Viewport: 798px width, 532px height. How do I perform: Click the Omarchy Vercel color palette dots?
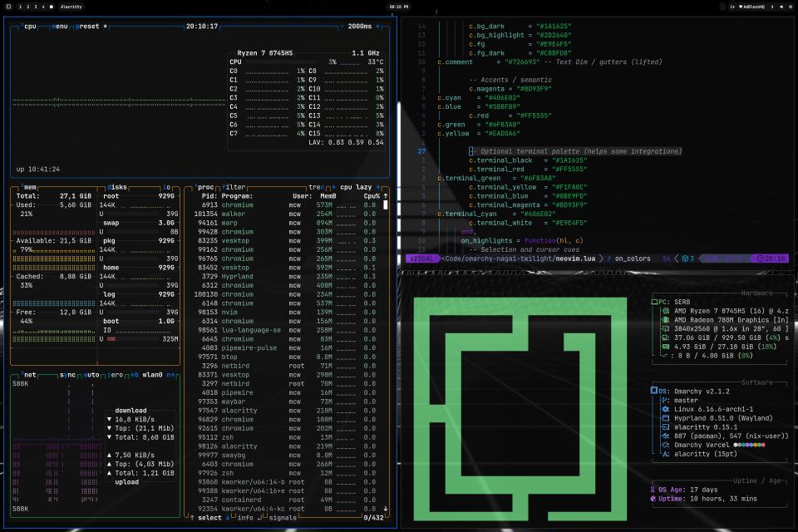pyautogui.click(x=749, y=445)
